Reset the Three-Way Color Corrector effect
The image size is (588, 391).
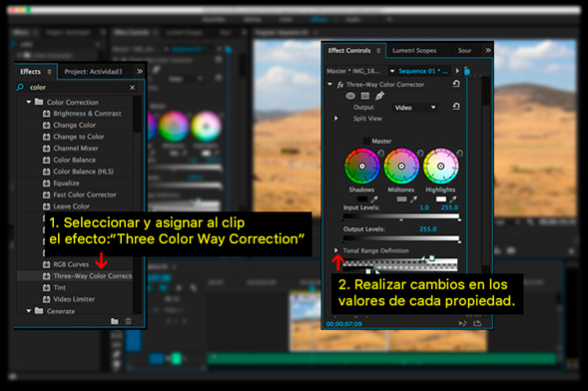coord(456,84)
